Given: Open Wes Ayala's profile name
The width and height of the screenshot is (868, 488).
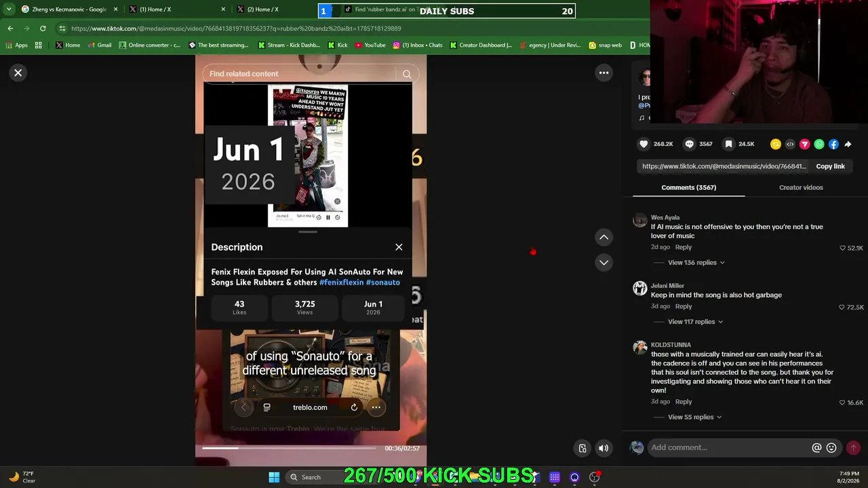Looking at the screenshot, I should coord(665,218).
